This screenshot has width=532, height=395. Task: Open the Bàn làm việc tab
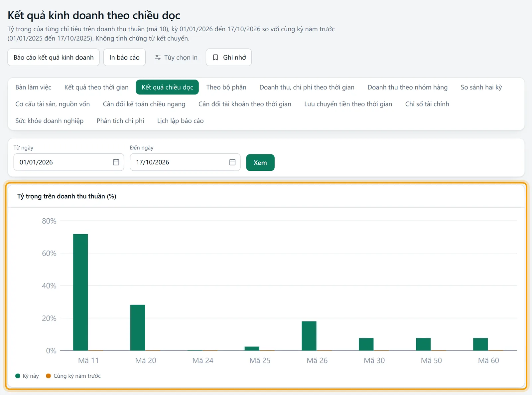click(33, 87)
